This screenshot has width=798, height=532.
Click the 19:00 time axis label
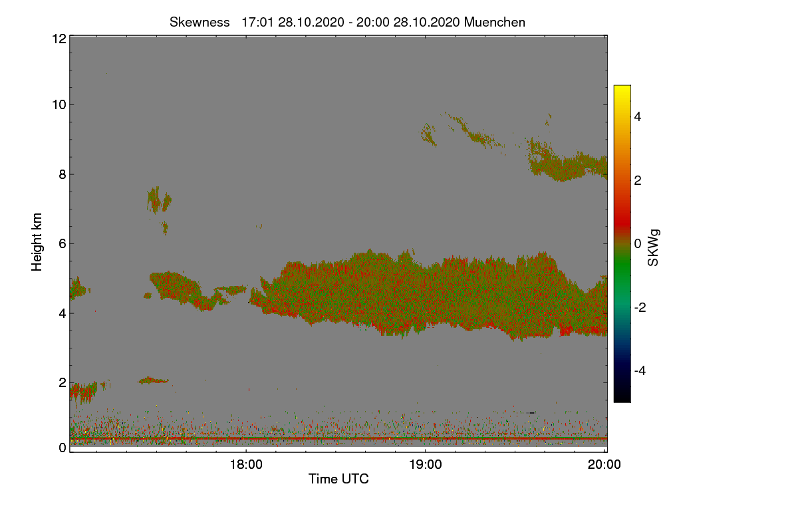[425, 465]
